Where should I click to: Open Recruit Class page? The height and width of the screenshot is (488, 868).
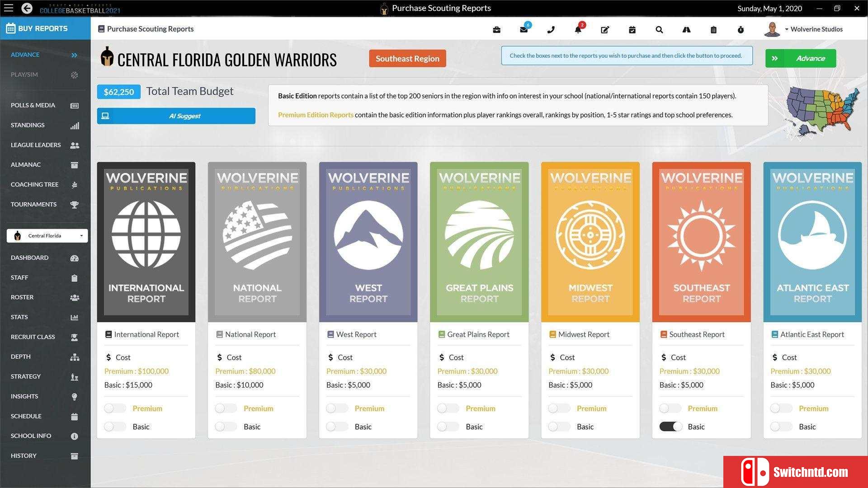45,337
